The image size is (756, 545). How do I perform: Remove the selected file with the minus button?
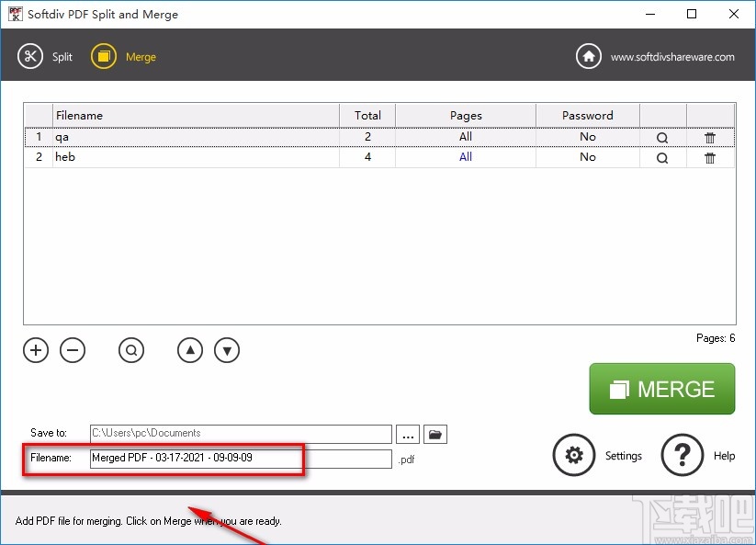coord(73,350)
